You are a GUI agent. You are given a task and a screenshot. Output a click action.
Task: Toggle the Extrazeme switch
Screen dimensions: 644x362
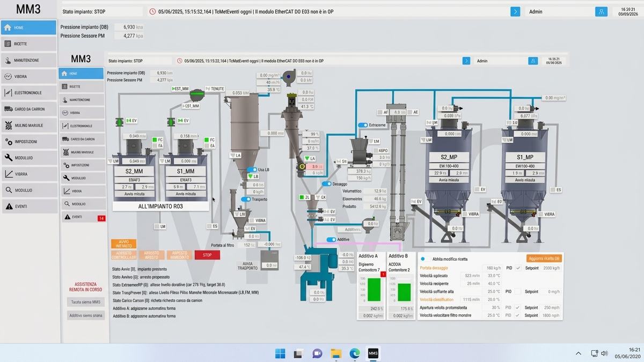click(363, 125)
